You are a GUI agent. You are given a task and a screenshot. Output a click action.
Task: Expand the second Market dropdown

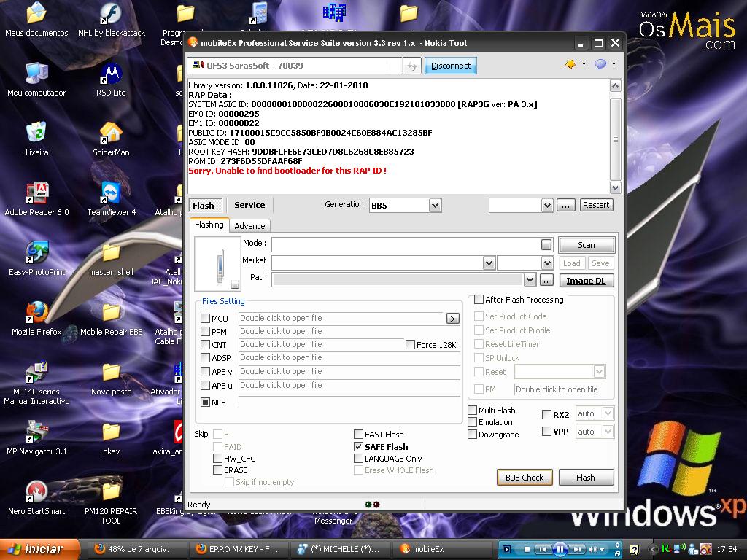(547, 262)
